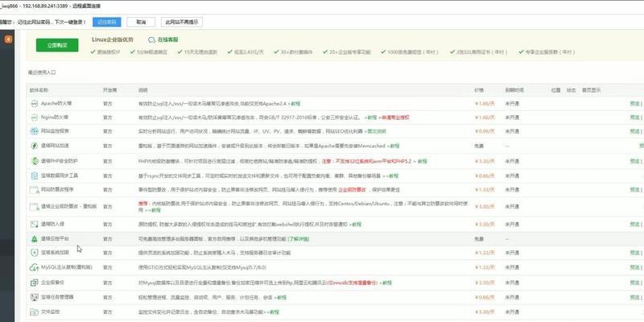Click the 宝塔任务管理器 monitor icon
The height and width of the screenshot is (322, 644).
click(x=35, y=297)
